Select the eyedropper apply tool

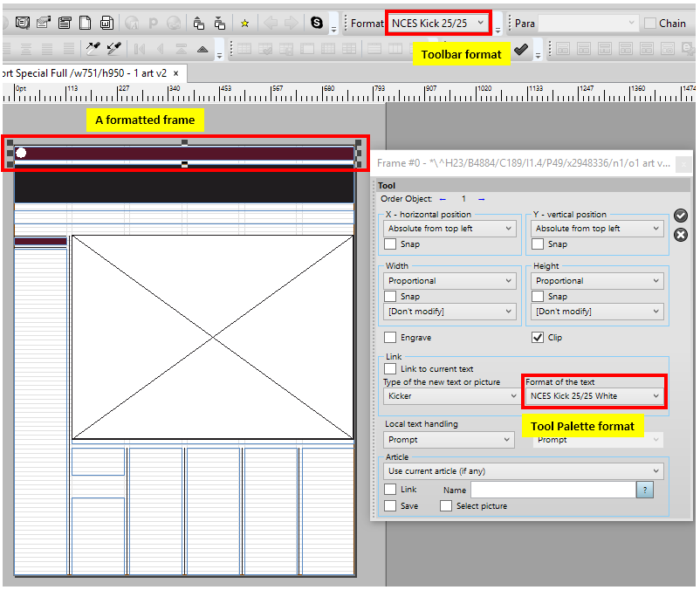(x=113, y=48)
